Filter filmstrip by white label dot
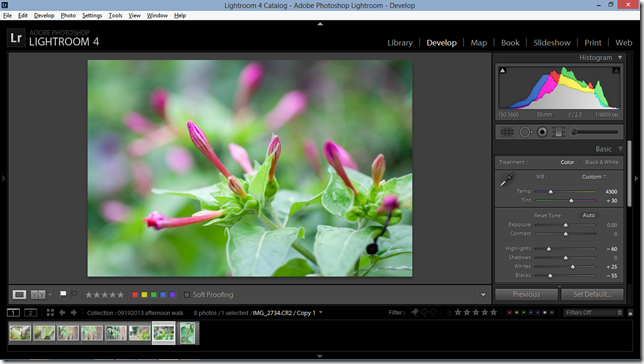Image resolution: width=644 pixels, height=364 pixels. (x=545, y=313)
